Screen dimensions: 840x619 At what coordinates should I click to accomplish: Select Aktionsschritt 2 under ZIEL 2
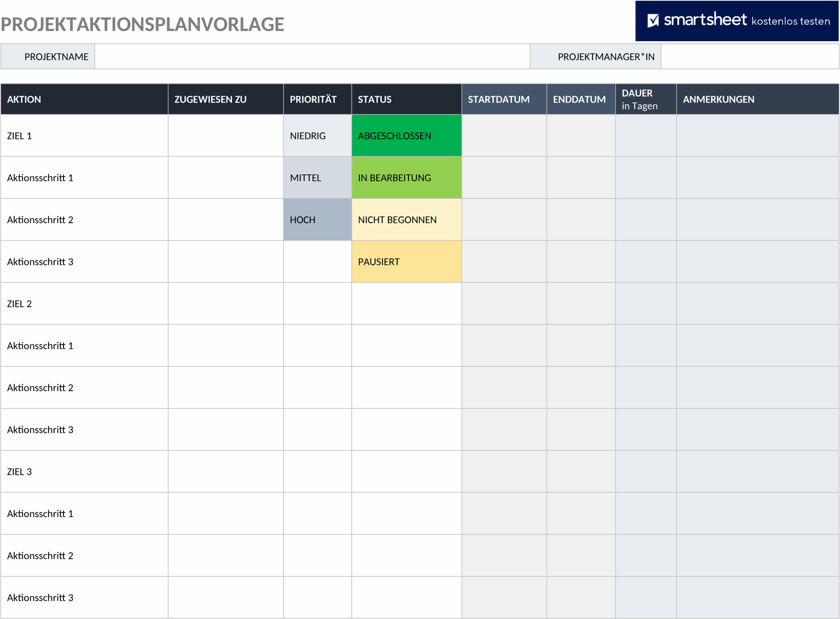[x=84, y=387]
